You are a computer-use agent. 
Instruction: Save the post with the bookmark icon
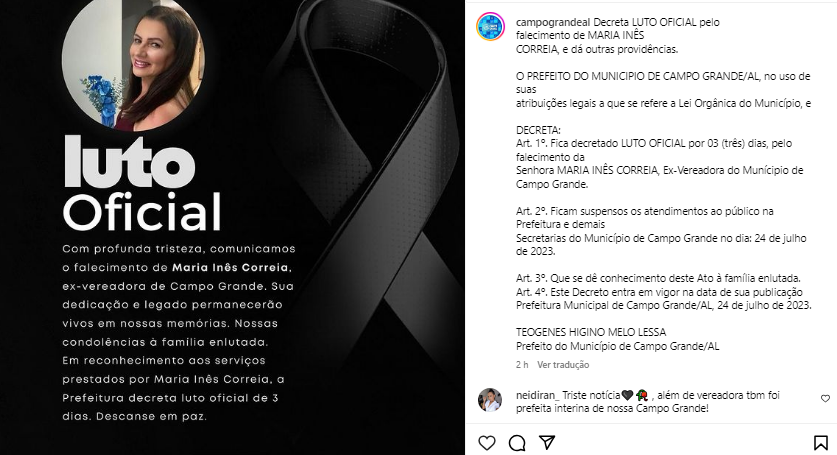tap(820, 443)
